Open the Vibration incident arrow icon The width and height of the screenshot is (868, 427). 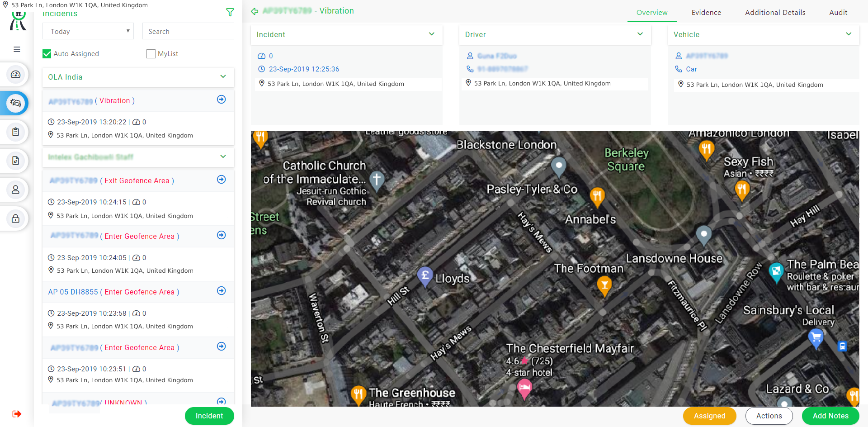coord(222,100)
